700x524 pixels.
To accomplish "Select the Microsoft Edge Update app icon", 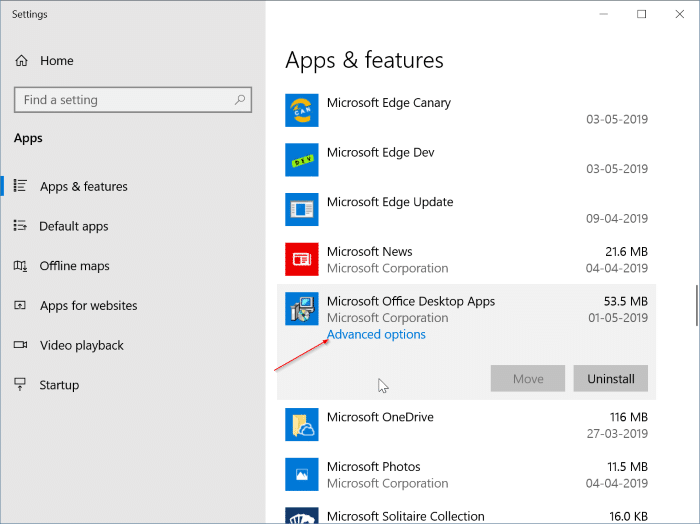I will [x=302, y=209].
